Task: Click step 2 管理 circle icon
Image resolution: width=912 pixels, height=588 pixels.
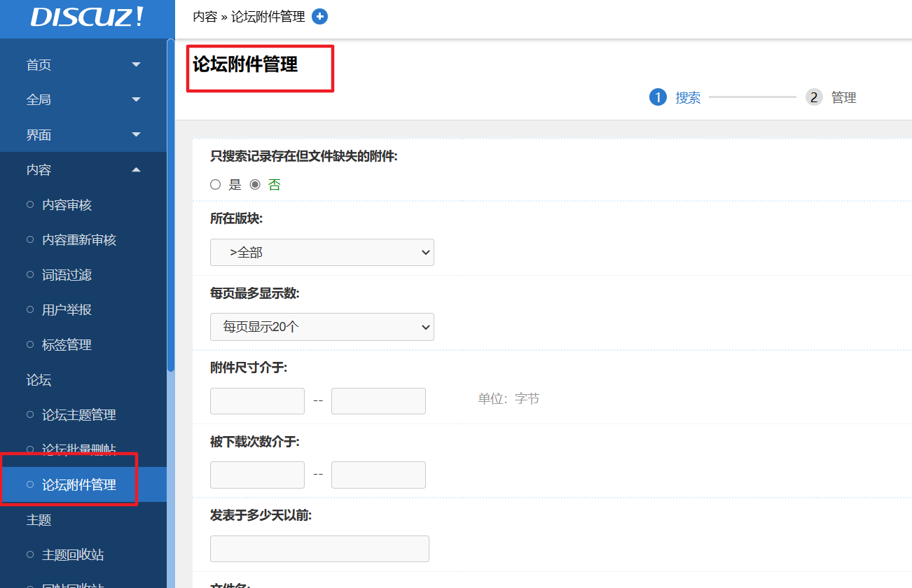Action: point(813,97)
